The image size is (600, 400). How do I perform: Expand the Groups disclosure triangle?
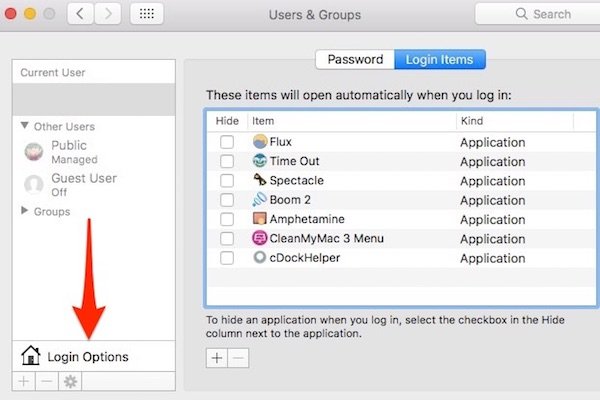25,212
